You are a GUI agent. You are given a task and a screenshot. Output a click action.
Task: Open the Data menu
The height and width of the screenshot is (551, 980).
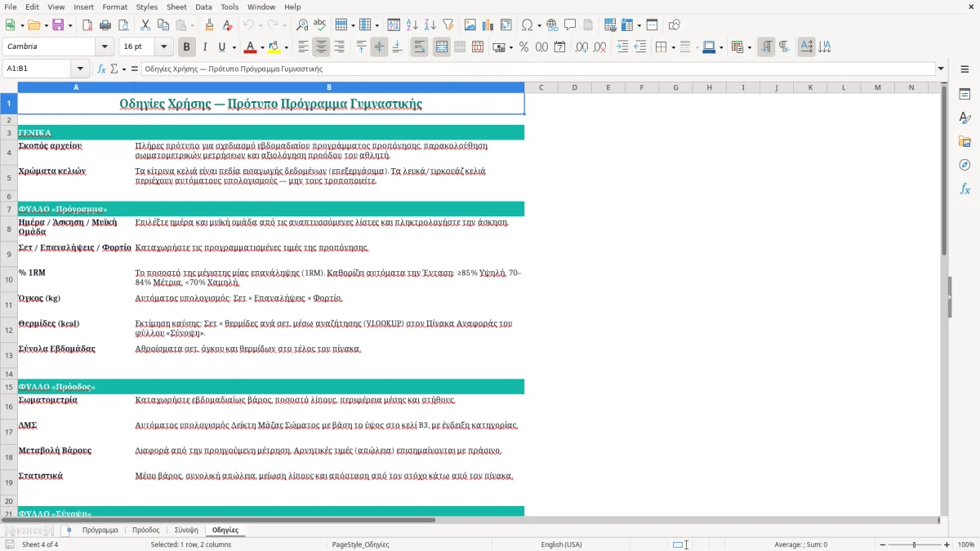coord(204,7)
